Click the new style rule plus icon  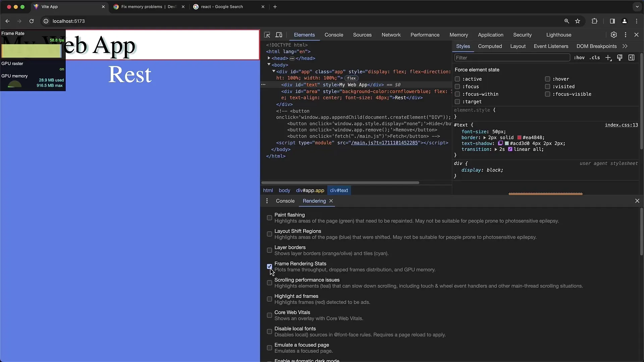(608, 58)
